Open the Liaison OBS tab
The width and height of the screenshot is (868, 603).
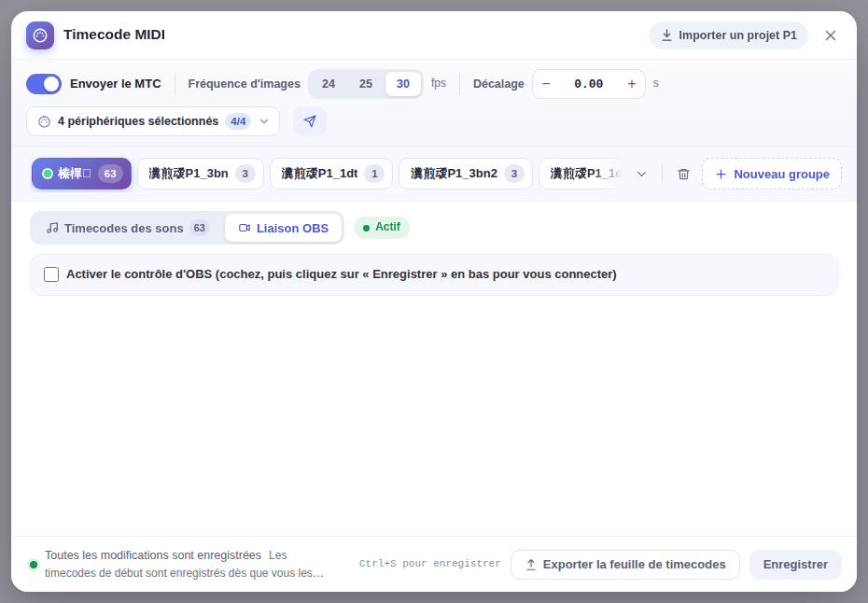click(284, 228)
